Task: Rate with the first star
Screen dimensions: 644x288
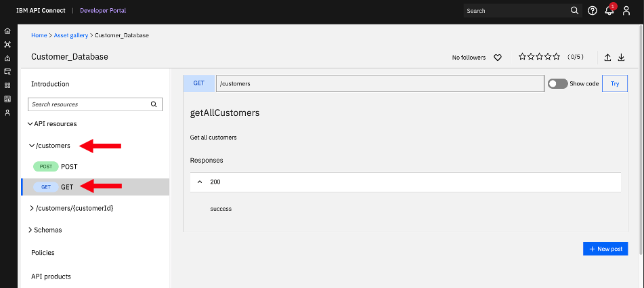Action: coord(522,57)
